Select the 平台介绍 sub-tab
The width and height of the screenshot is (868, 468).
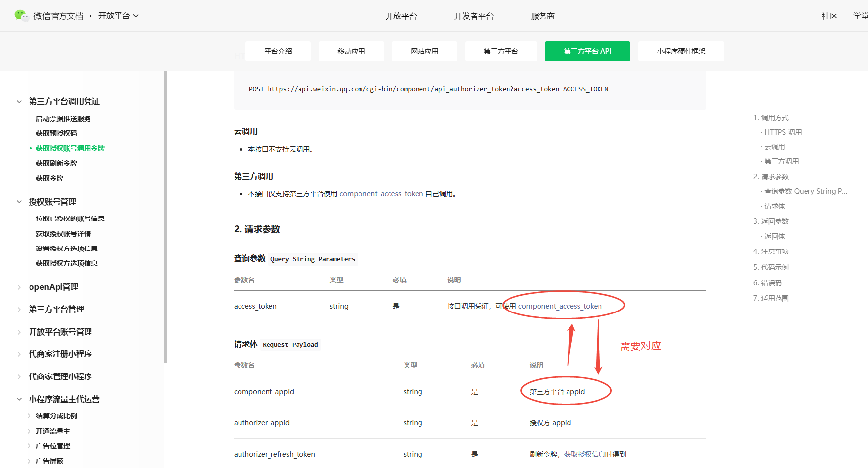coord(278,51)
